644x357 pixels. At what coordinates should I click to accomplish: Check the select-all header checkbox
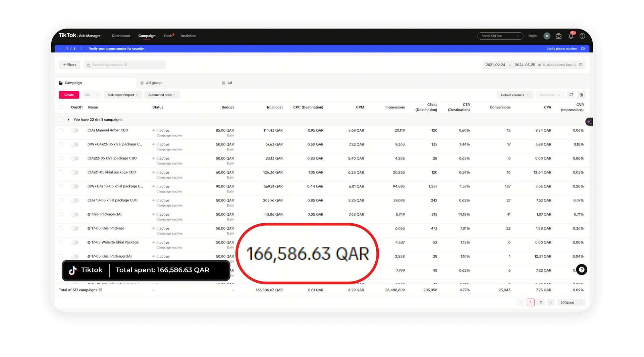(61, 107)
